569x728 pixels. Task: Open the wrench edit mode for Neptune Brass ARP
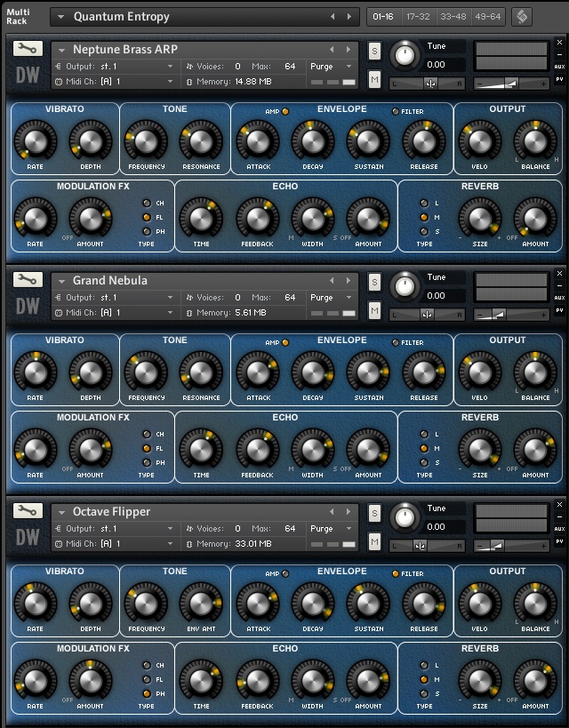point(28,49)
